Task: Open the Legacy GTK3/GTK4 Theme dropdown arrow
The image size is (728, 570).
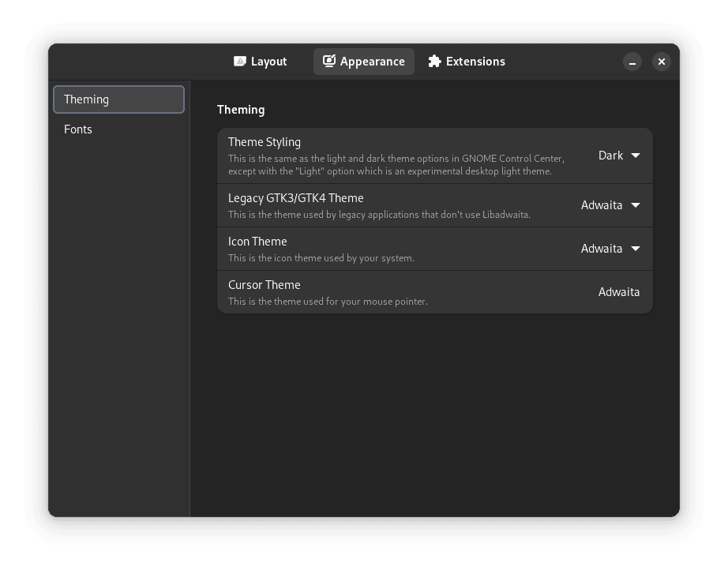Action: [636, 205]
